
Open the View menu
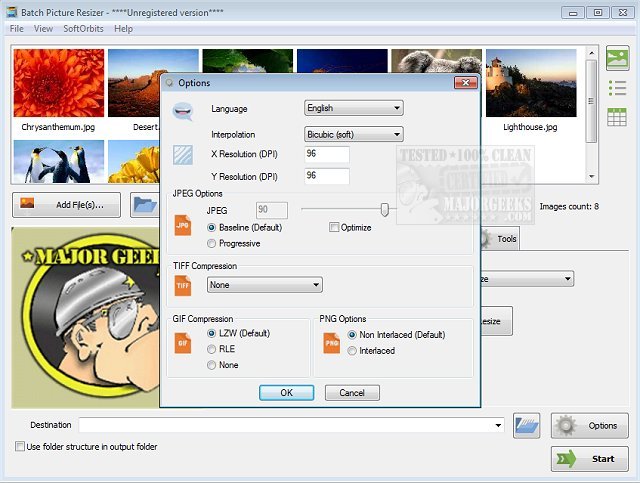(43, 29)
